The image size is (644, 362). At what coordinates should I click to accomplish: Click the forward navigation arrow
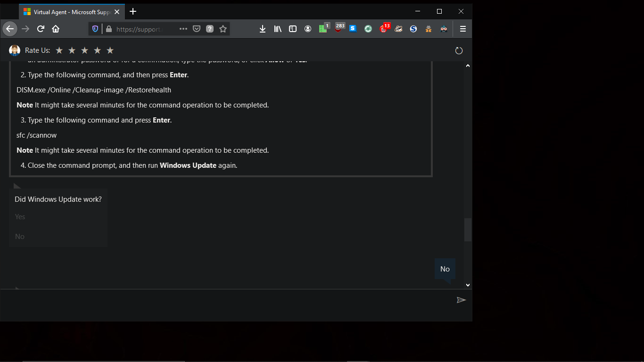point(25,29)
